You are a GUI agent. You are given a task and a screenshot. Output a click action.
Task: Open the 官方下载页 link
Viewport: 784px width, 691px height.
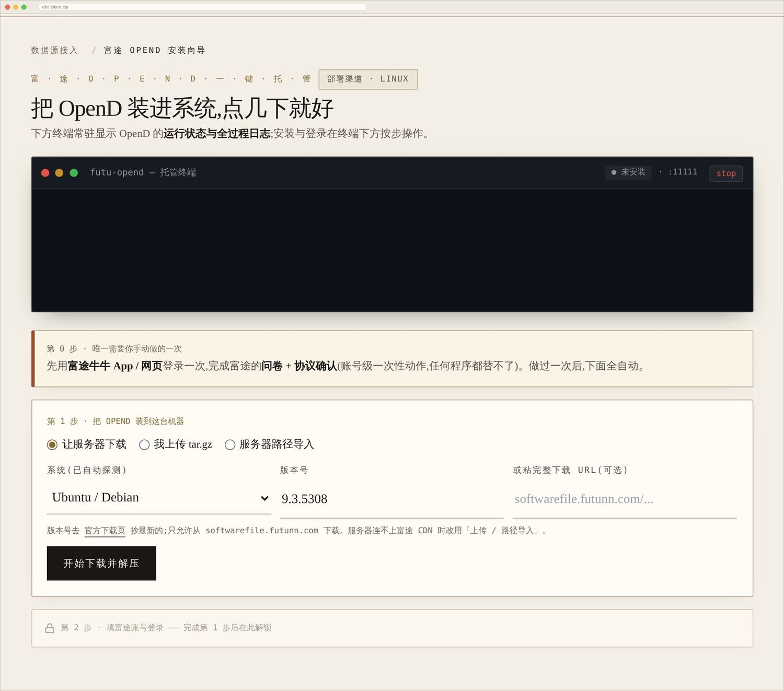point(105,531)
